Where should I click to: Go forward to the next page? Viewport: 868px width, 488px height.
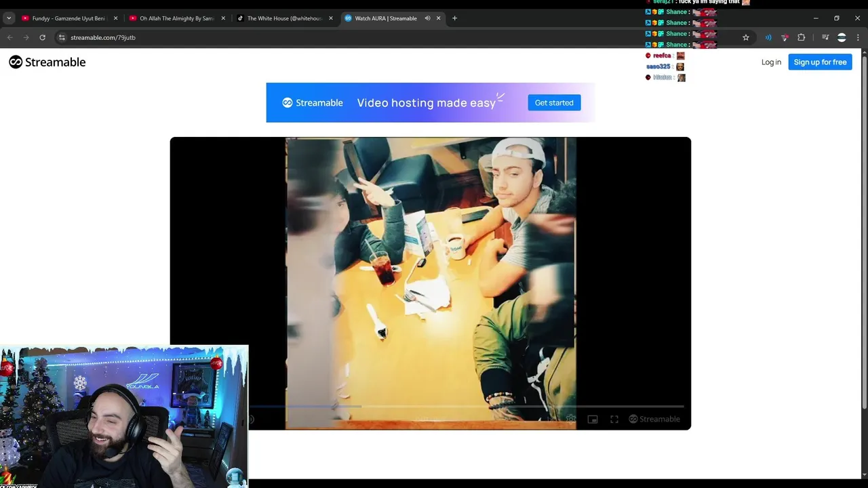coord(26,37)
